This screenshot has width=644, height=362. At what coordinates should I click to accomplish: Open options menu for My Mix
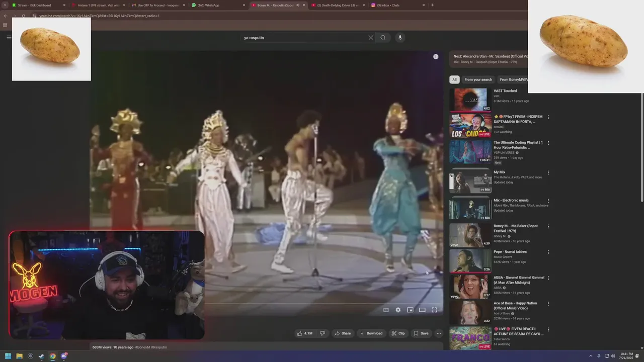(x=548, y=173)
